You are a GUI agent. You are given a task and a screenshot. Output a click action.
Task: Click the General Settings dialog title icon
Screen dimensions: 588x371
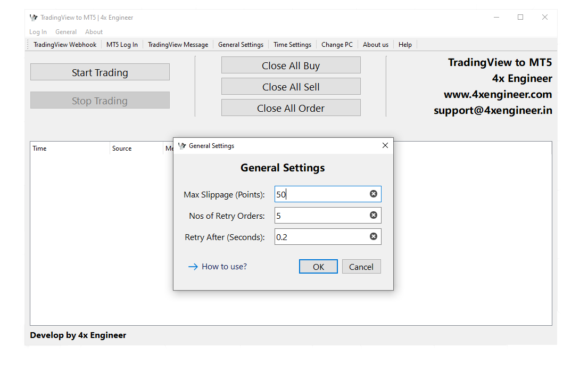pyautogui.click(x=182, y=146)
